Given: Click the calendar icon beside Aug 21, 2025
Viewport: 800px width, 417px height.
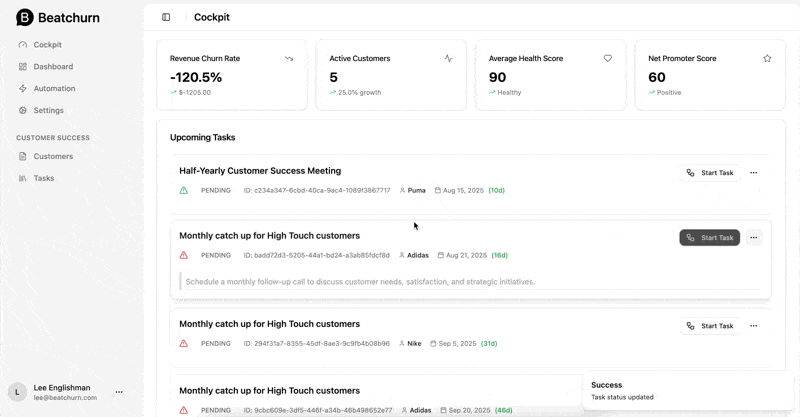Looking at the screenshot, I should (x=441, y=255).
